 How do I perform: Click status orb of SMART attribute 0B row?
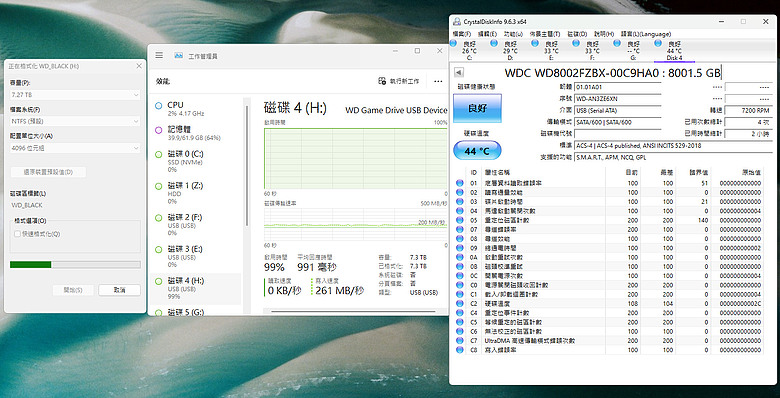tap(460, 266)
